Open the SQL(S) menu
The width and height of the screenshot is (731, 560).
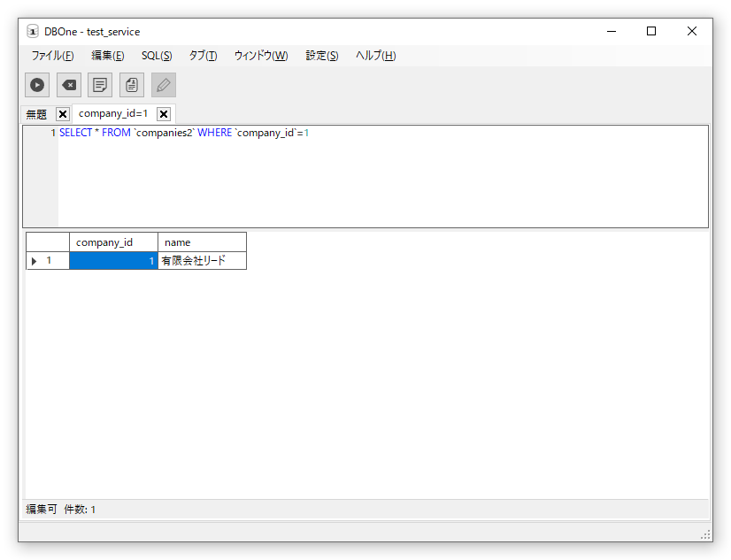pos(157,56)
